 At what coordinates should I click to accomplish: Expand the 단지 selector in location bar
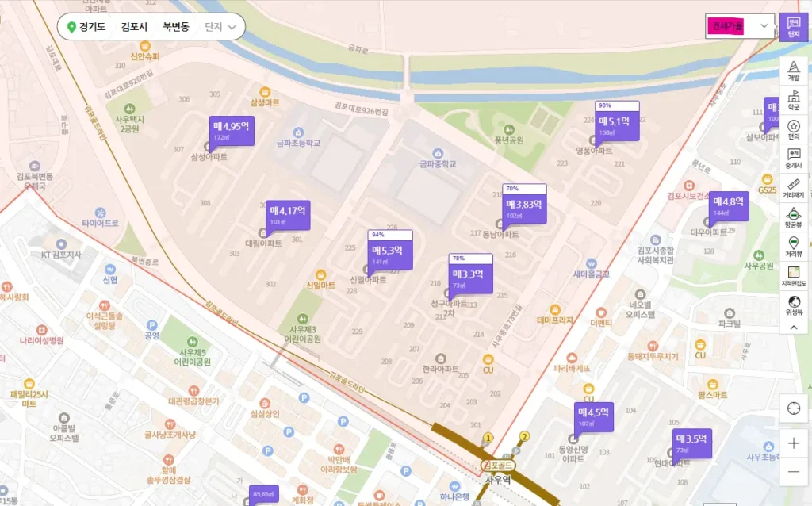coord(220,27)
